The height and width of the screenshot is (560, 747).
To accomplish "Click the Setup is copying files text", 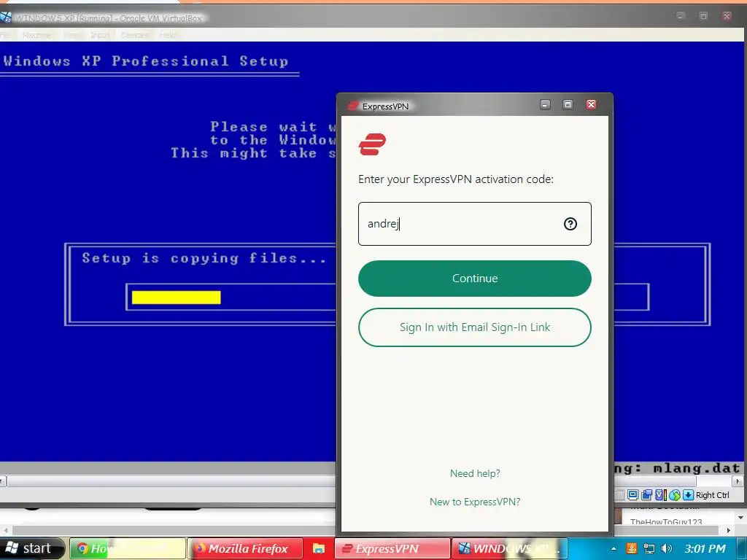I will [x=204, y=258].
